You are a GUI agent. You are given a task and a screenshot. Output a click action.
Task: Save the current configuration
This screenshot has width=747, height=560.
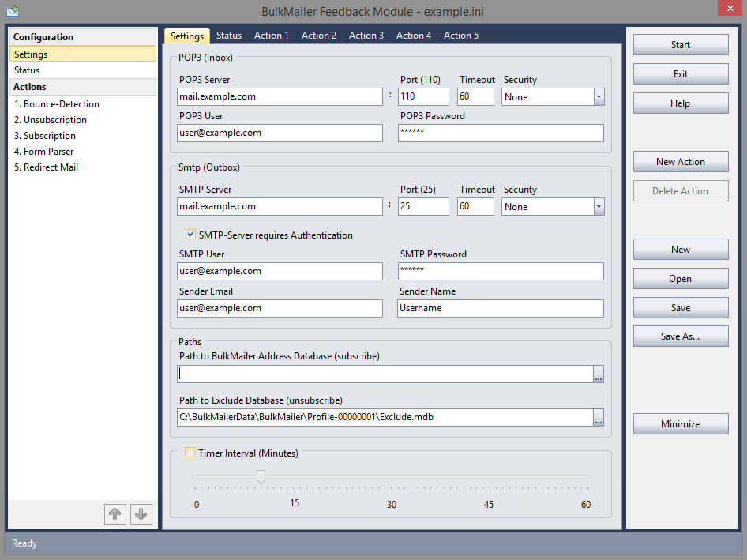[681, 308]
